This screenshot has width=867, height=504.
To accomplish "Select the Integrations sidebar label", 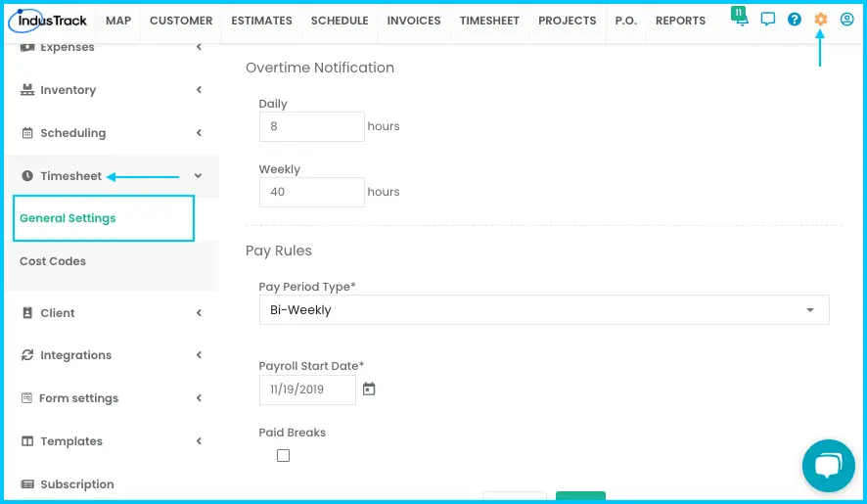I will tap(75, 355).
